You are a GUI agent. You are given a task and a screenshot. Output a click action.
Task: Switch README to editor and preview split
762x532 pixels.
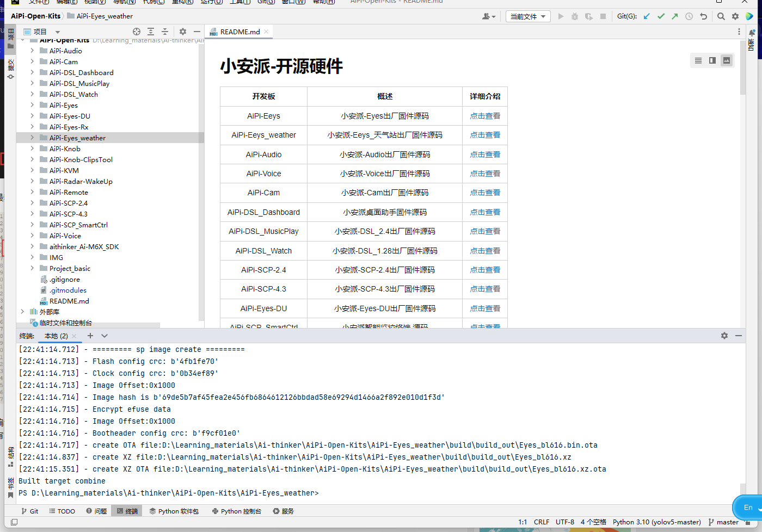(x=712, y=60)
